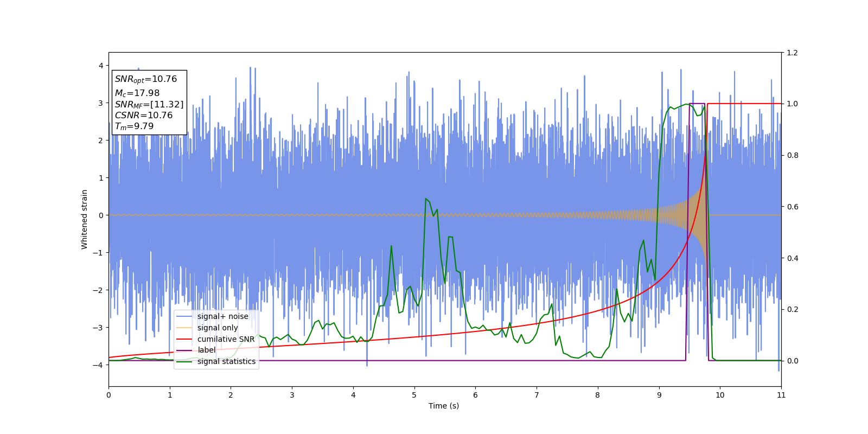Click the Tm=9.79 annotation text
868x434 pixels.
click(134, 126)
